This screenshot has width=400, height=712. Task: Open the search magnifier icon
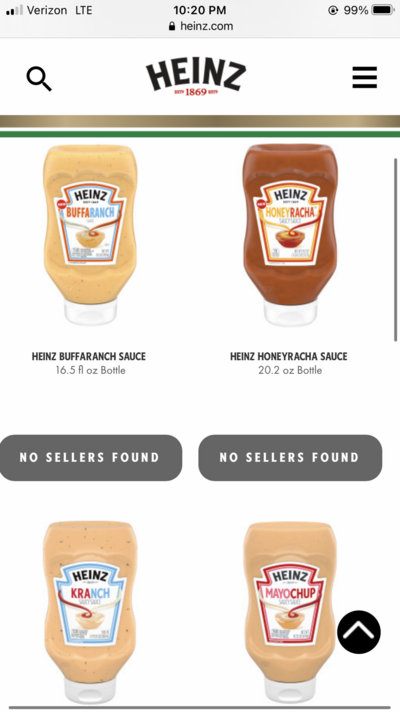(39, 79)
